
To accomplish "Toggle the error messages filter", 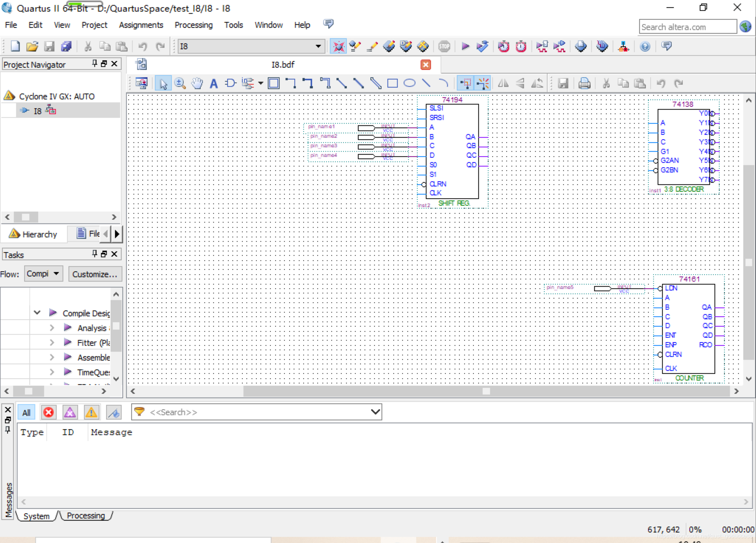I will tap(48, 412).
